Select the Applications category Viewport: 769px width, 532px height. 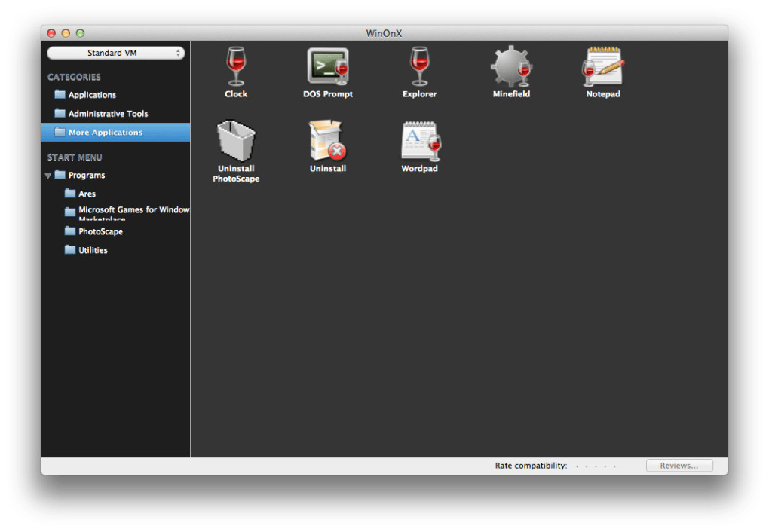[x=116, y=95]
